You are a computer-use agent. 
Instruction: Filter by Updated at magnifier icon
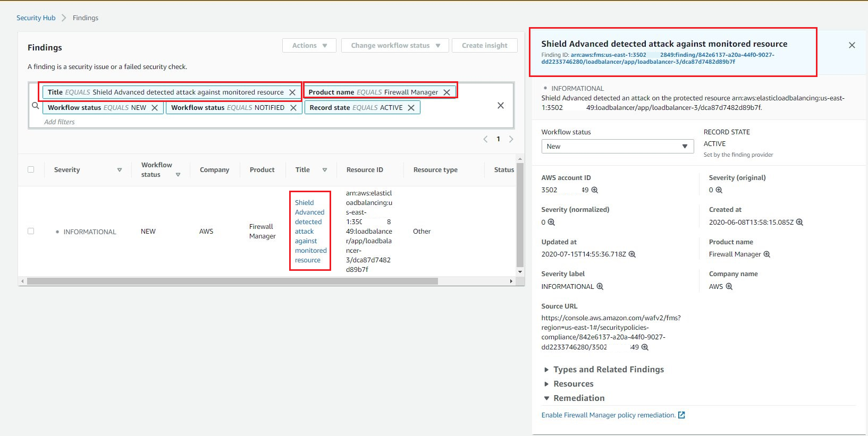tap(632, 254)
